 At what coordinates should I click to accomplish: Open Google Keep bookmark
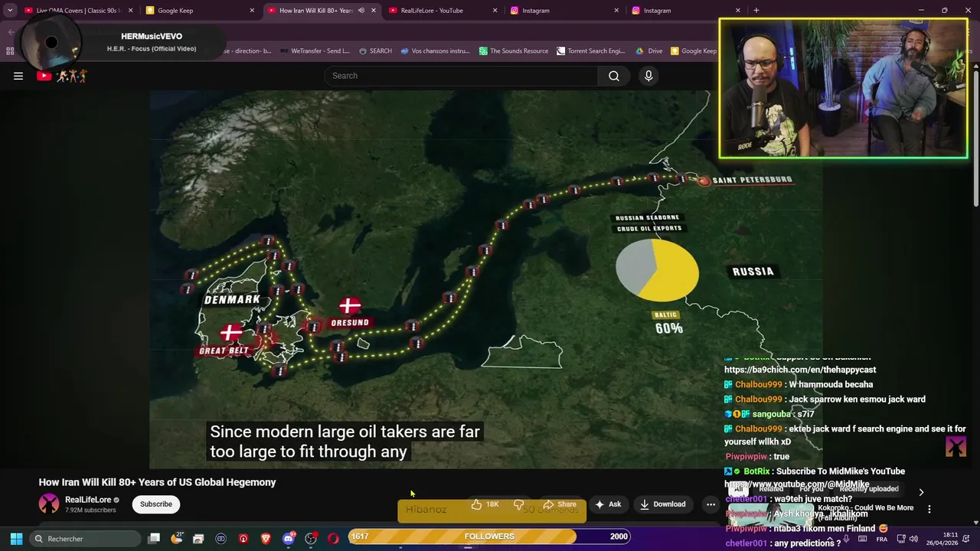coord(694,51)
